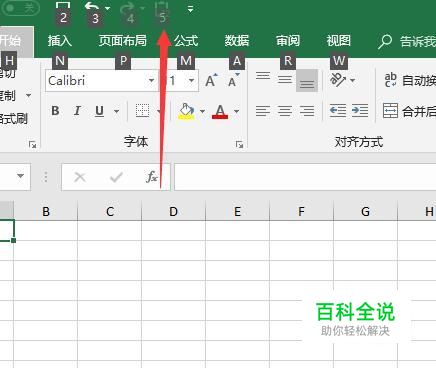Toggle underline formatting
The width and height of the screenshot is (436, 368).
click(x=99, y=111)
